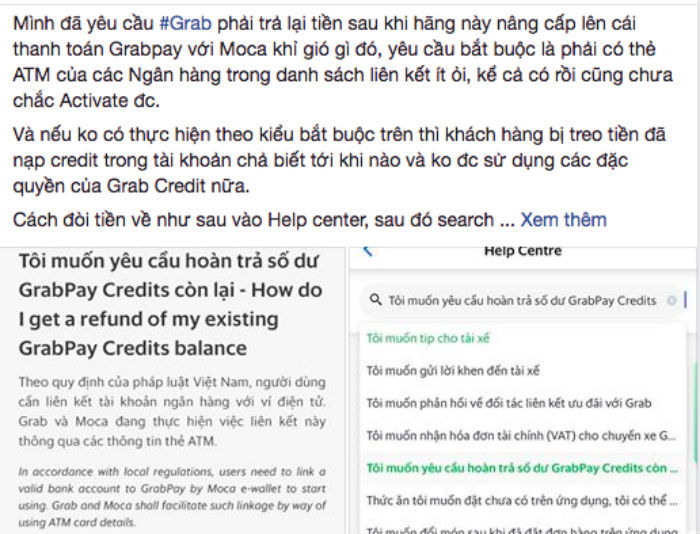Open the left refund article image
Screen dimensions: 700x534
[172, 390]
